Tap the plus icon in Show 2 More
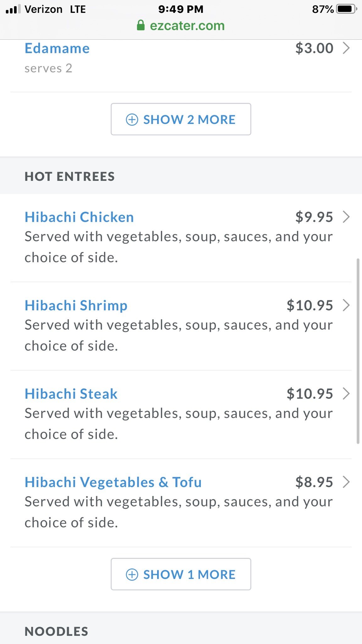 click(x=132, y=119)
